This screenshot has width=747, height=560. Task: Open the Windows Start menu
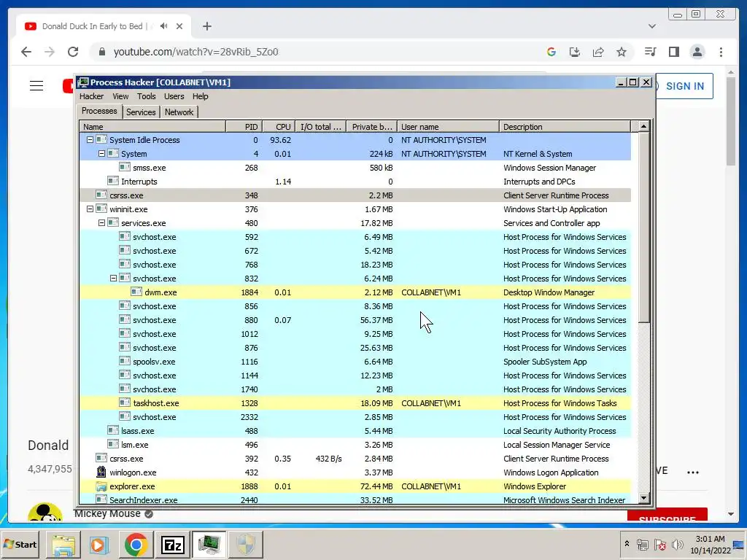coord(20,544)
